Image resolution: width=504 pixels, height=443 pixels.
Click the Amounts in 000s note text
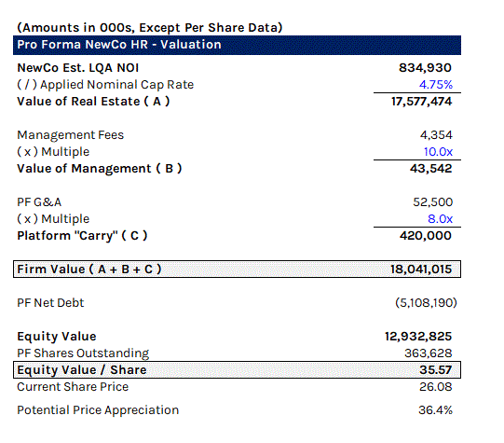click(x=149, y=28)
